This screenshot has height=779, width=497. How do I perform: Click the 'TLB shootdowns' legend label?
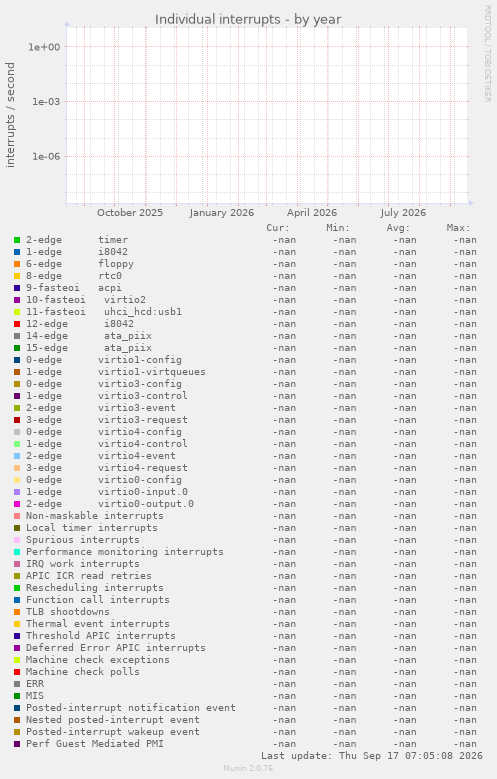tap(68, 612)
